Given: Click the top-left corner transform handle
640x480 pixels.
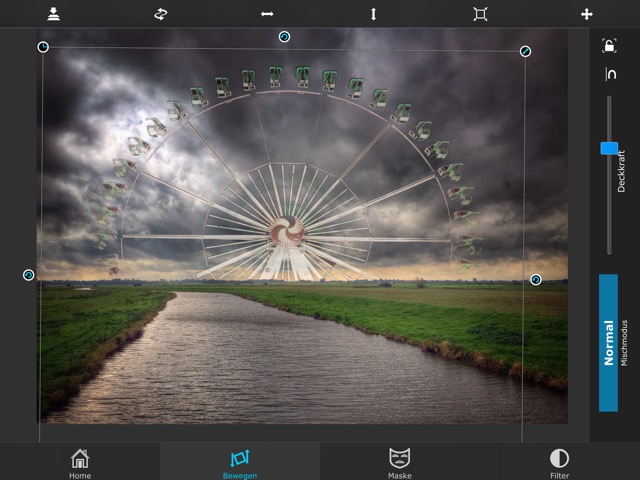Looking at the screenshot, I should 43,47.
